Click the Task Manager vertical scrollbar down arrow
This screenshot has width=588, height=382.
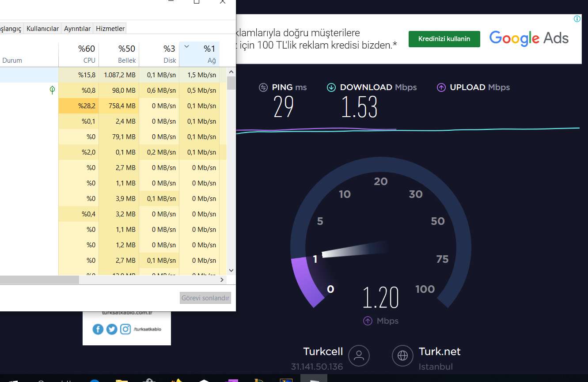231,270
